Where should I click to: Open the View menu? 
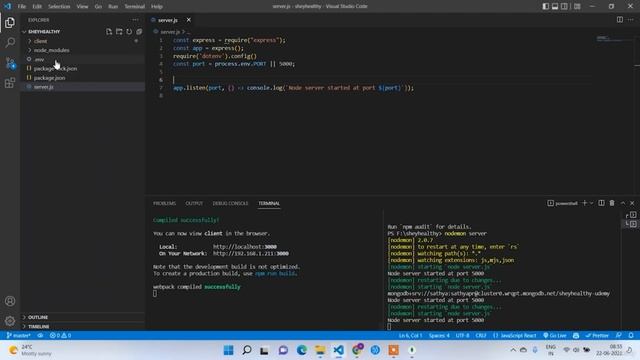[82, 6]
